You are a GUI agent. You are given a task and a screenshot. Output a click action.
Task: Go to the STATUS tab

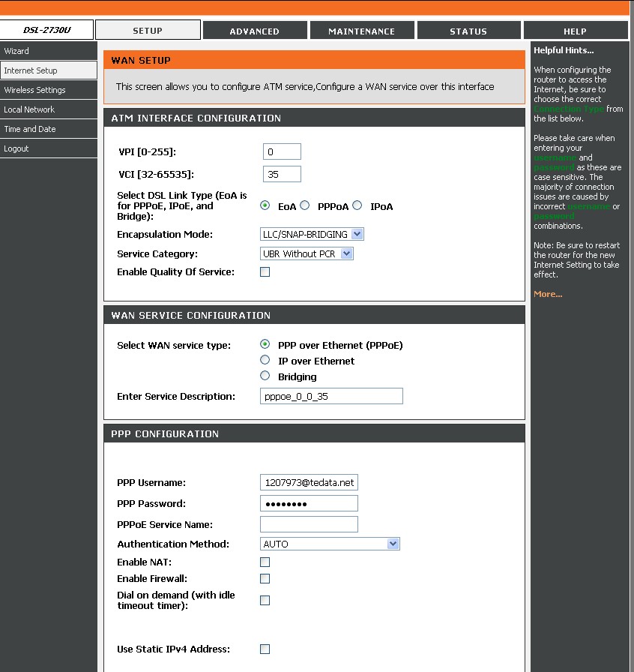coord(468,31)
